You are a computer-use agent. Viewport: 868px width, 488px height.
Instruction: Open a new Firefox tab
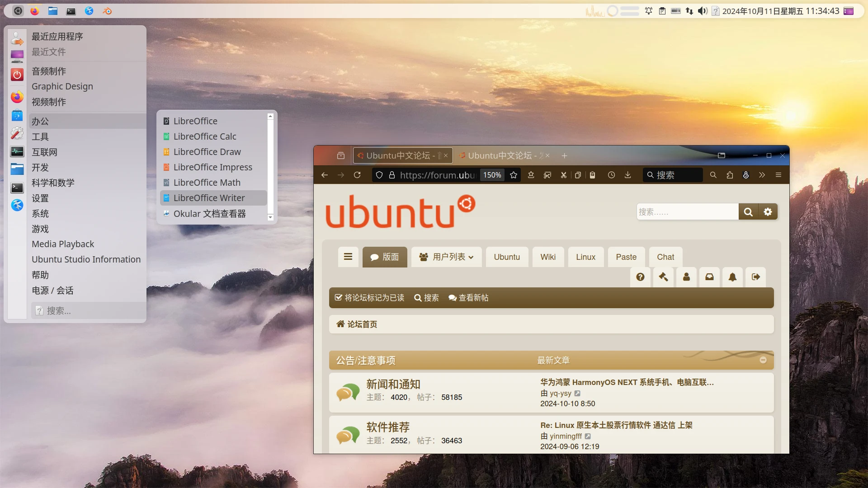coord(564,155)
